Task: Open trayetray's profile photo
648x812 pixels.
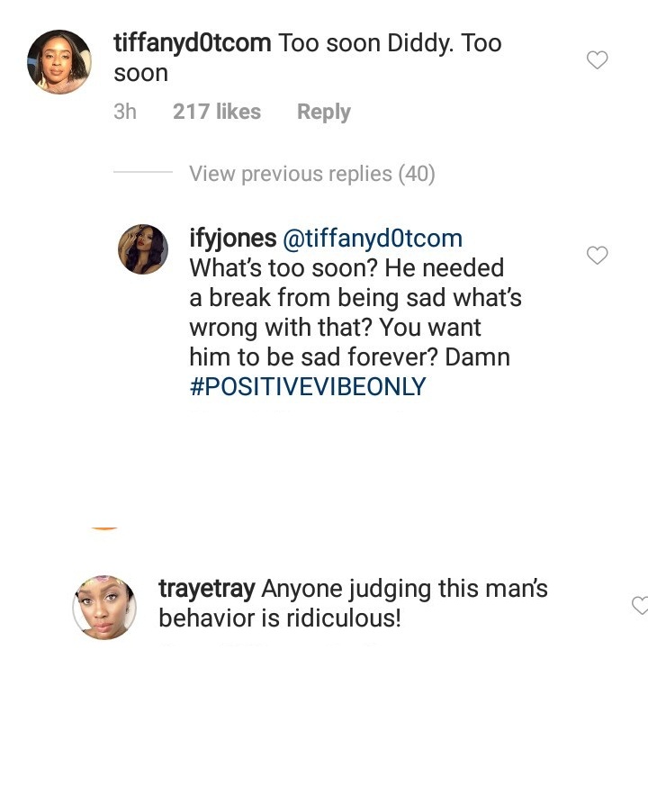Action: coord(104,607)
